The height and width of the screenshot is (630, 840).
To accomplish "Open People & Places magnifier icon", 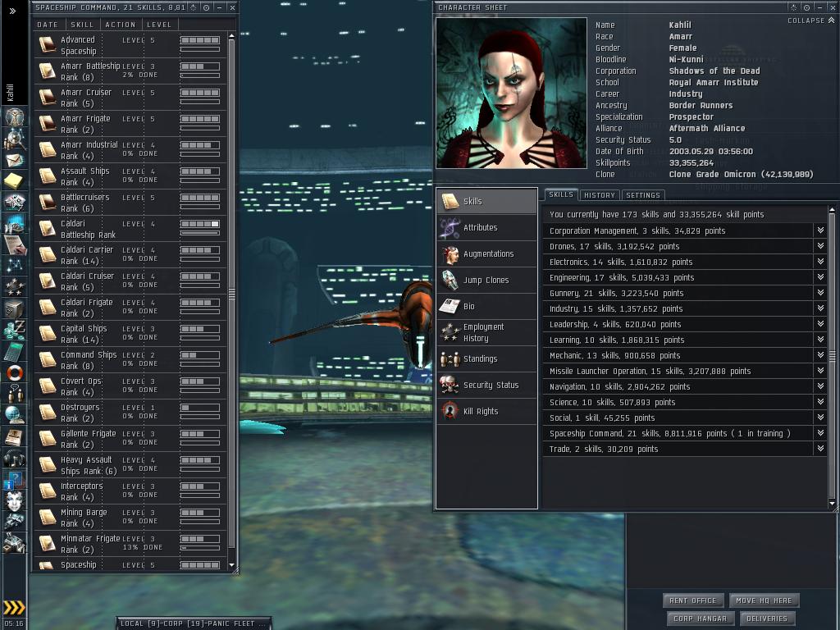I will tap(15, 139).
